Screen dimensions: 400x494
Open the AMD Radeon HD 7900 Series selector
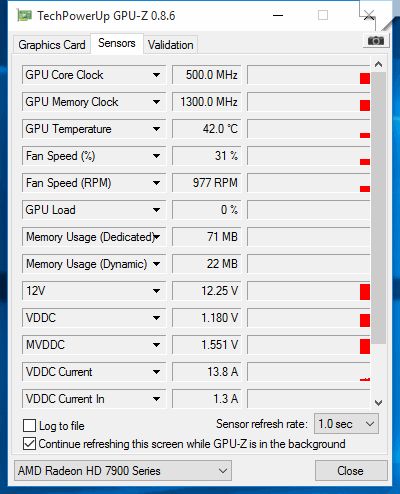[x=123, y=471]
